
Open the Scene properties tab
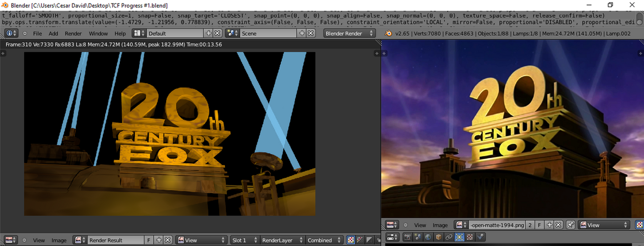(419, 236)
